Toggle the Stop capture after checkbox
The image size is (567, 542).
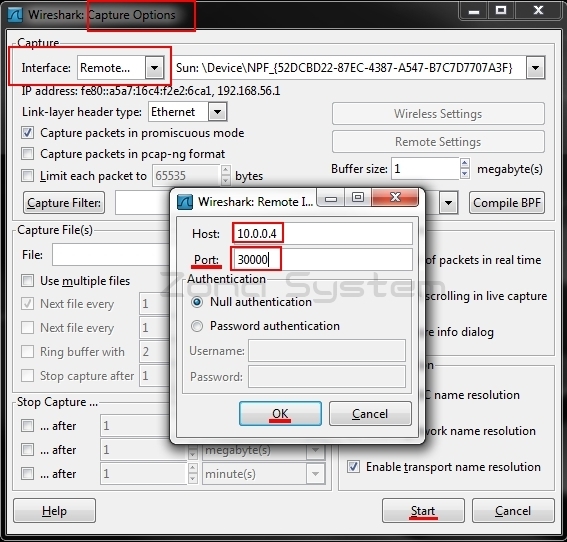point(27,375)
